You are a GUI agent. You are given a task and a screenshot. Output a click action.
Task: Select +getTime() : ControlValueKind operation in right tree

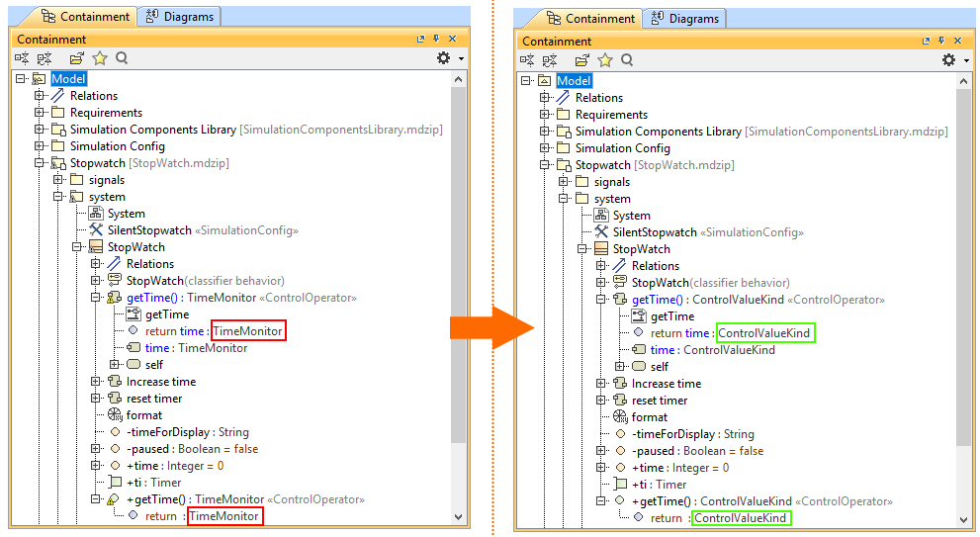click(761, 501)
